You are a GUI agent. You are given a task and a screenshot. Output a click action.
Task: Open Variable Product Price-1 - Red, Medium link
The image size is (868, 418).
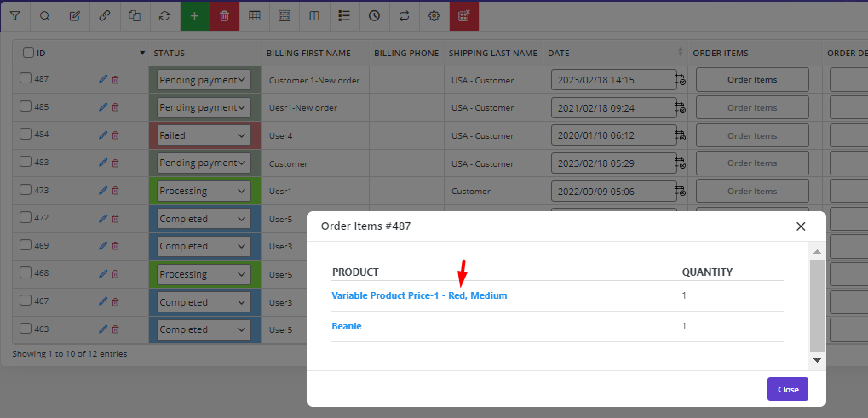coord(419,295)
